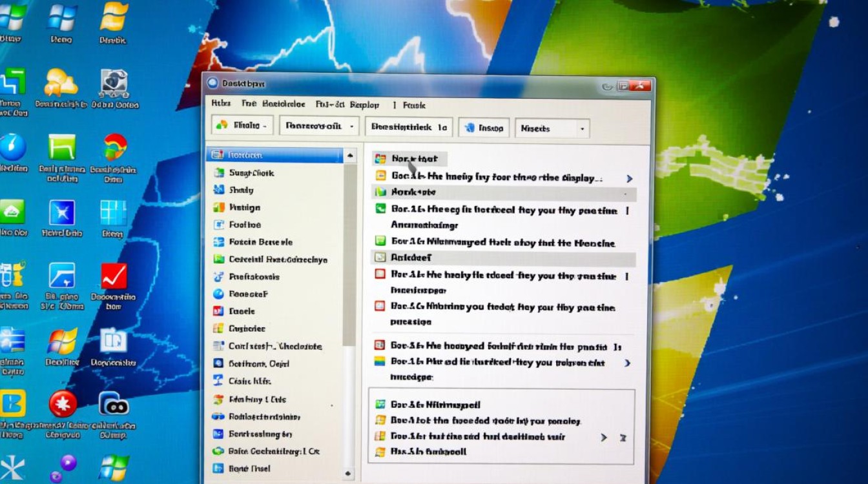
Task: Click the round blue orb in window title bar
Action: click(x=212, y=83)
